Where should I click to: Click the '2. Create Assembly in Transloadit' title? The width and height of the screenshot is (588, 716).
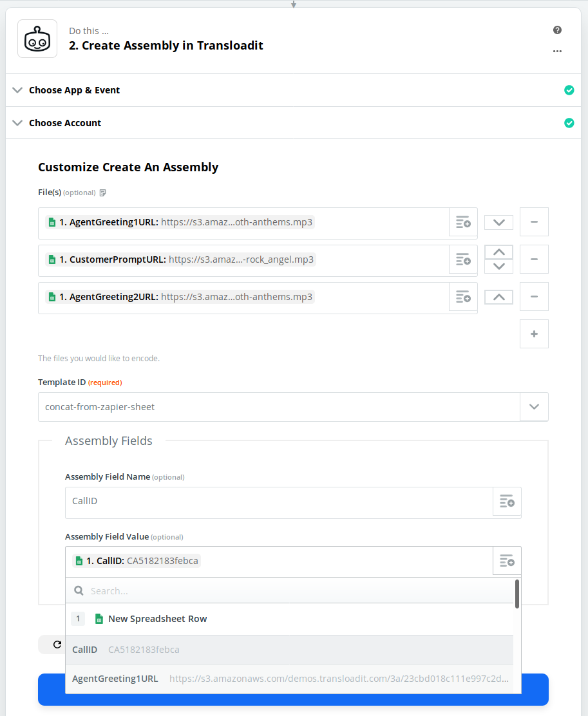166,46
